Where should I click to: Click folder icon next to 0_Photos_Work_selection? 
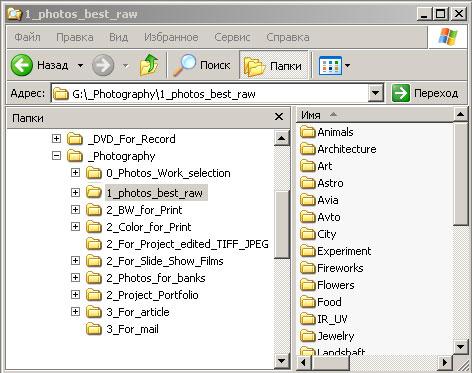coord(94,172)
